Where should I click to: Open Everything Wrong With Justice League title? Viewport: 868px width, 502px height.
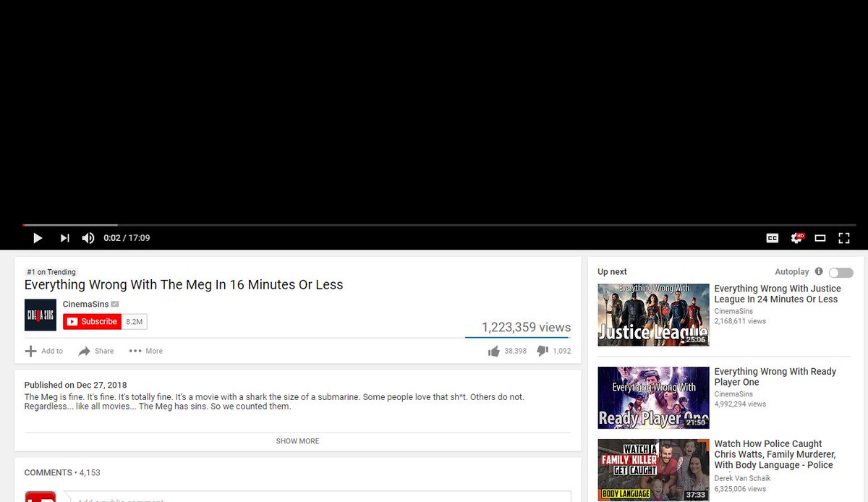(778, 294)
